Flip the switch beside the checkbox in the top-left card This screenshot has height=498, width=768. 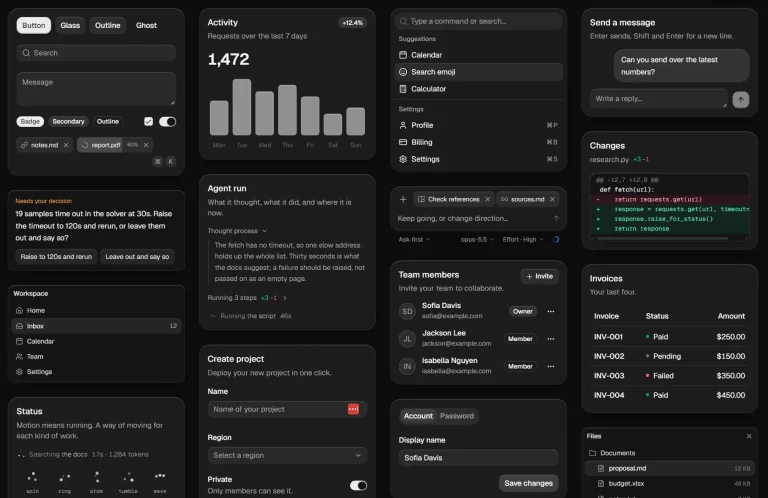[x=168, y=121]
